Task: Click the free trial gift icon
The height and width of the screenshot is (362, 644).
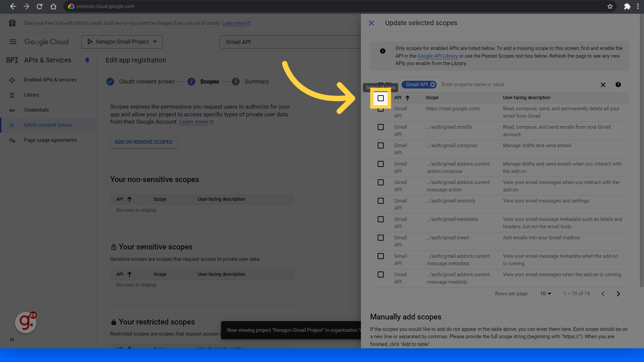Action: coord(12,23)
